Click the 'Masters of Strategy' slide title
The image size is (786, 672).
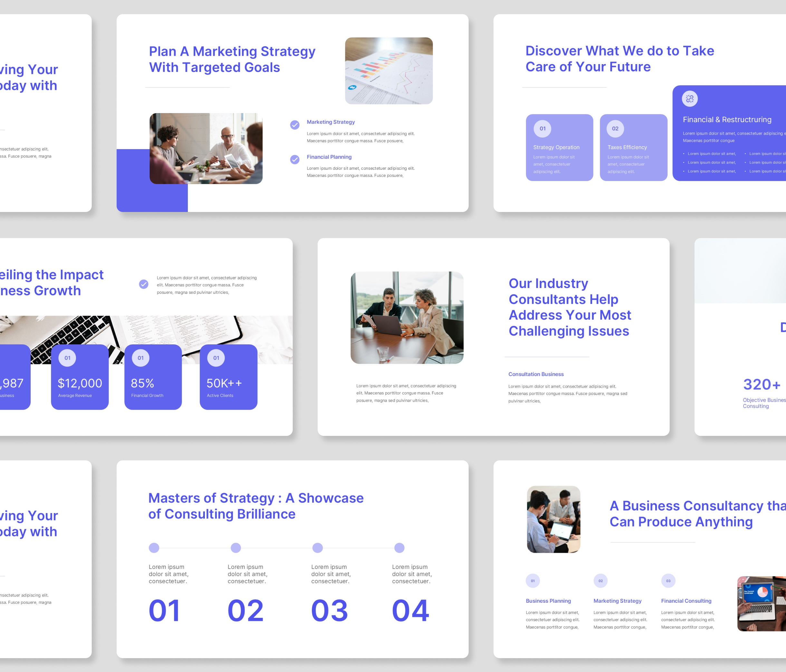(256, 506)
